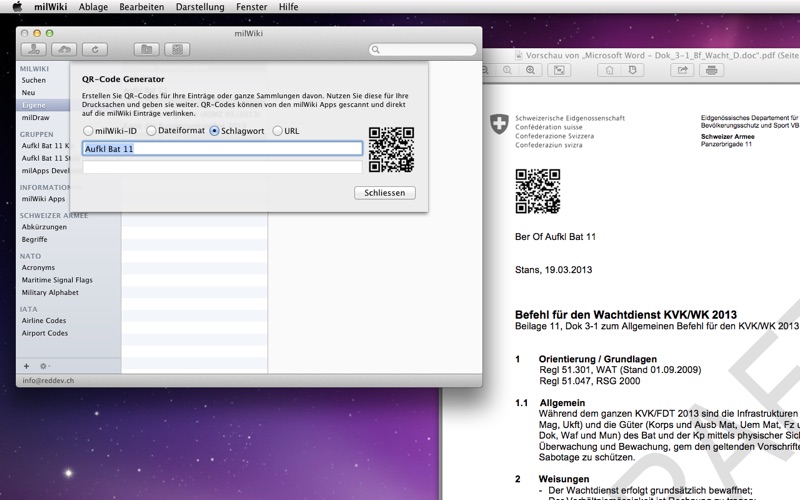Select Airport Codes under IATA

pyautogui.click(x=45, y=333)
